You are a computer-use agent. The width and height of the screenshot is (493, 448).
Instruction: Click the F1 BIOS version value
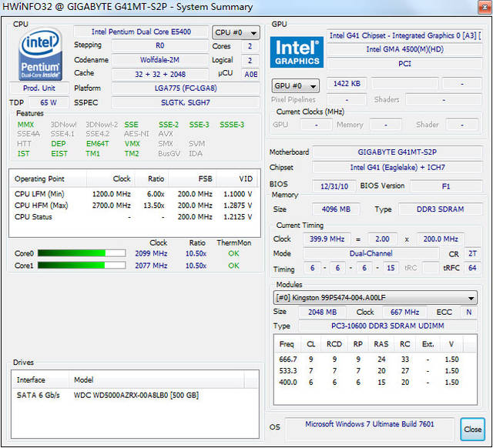coord(446,186)
